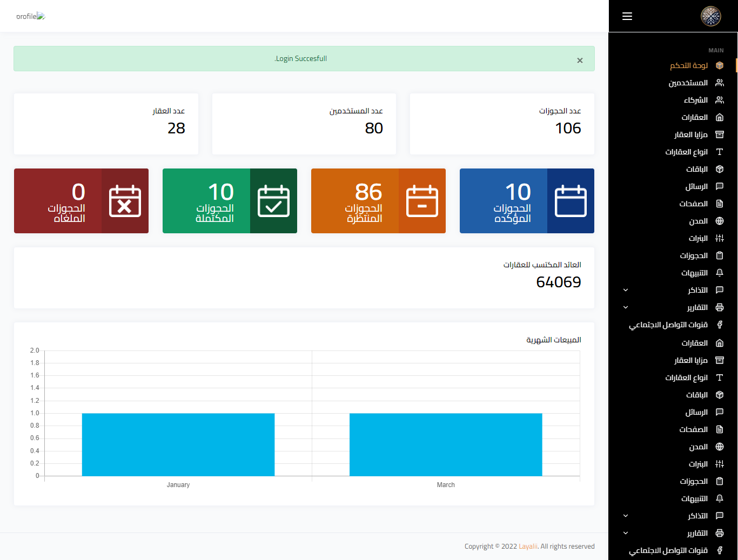Click the عدد المستخدمين 80 card
The height and width of the screenshot is (560, 738).
coord(304,124)
